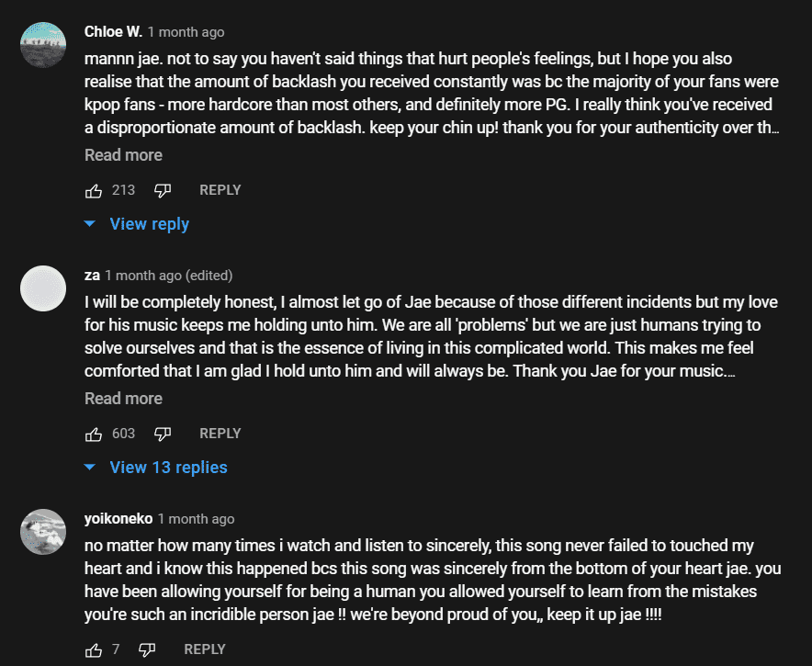Like za's comment
Screen dimensions: 812x666
click(x=94, y=434)
